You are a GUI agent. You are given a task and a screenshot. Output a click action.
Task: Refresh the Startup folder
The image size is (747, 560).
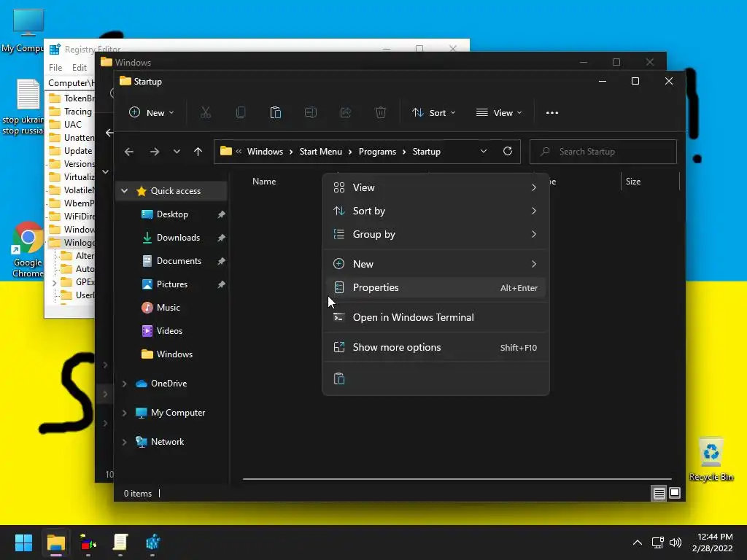coord(508,152)
